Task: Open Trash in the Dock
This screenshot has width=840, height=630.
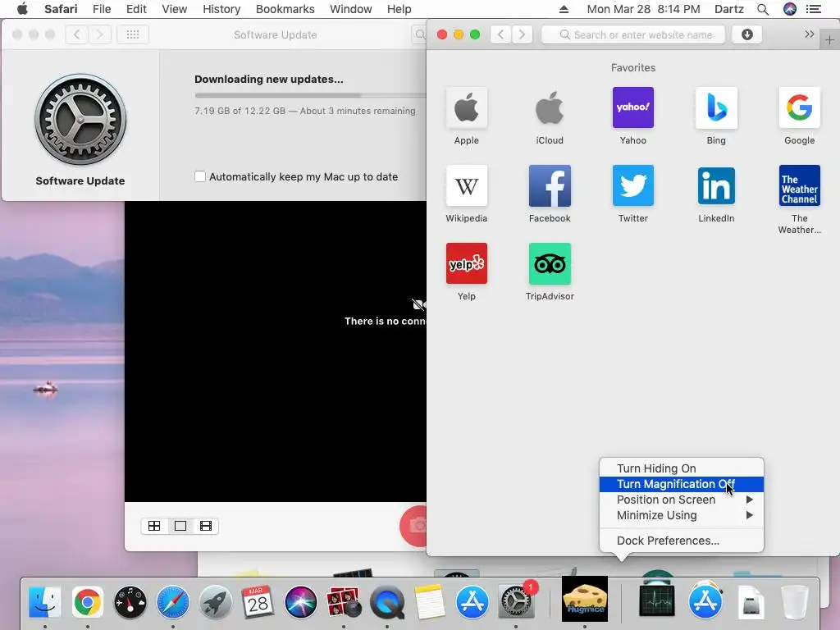Action: [794, 602]
